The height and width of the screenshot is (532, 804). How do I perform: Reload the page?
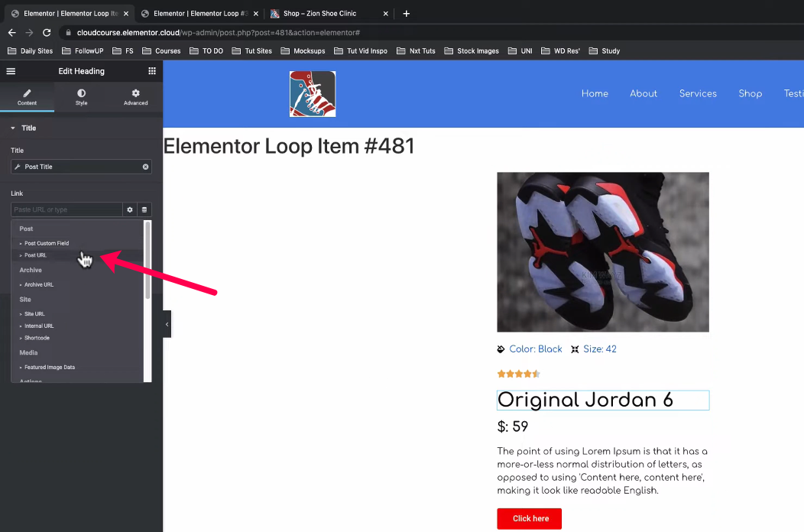(x=47, y=32)
